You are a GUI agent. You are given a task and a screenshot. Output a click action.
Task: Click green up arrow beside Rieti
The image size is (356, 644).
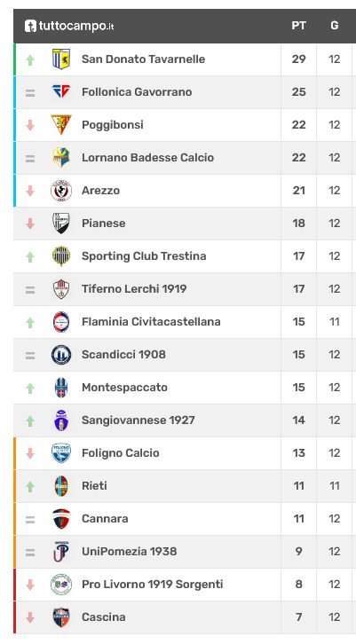pos(30,487)
